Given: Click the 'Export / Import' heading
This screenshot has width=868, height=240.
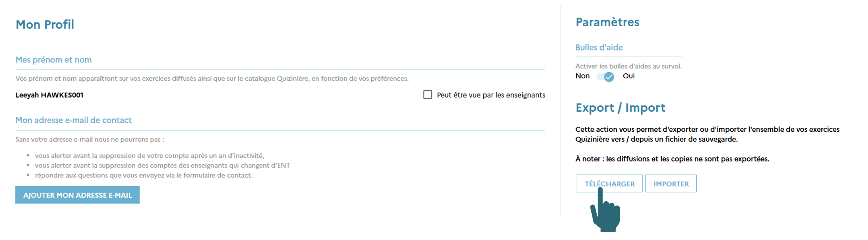Looking at the screenshot, I should [x=620, y=108].
